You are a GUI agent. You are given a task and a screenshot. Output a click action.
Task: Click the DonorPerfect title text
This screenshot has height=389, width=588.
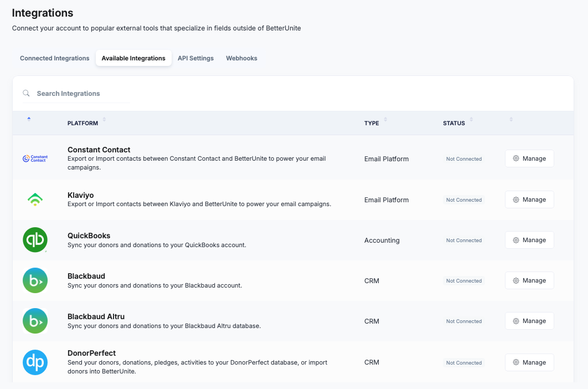pyautogui.click(x=91, y=353)
